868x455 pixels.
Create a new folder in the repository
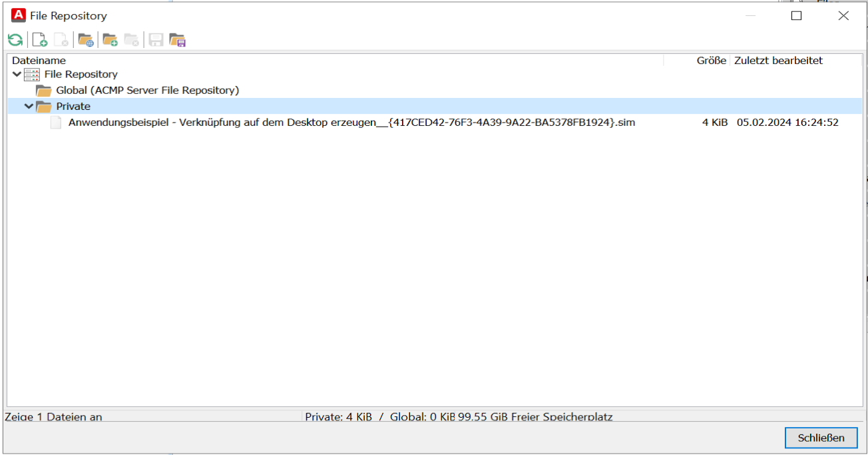(110, 39)
